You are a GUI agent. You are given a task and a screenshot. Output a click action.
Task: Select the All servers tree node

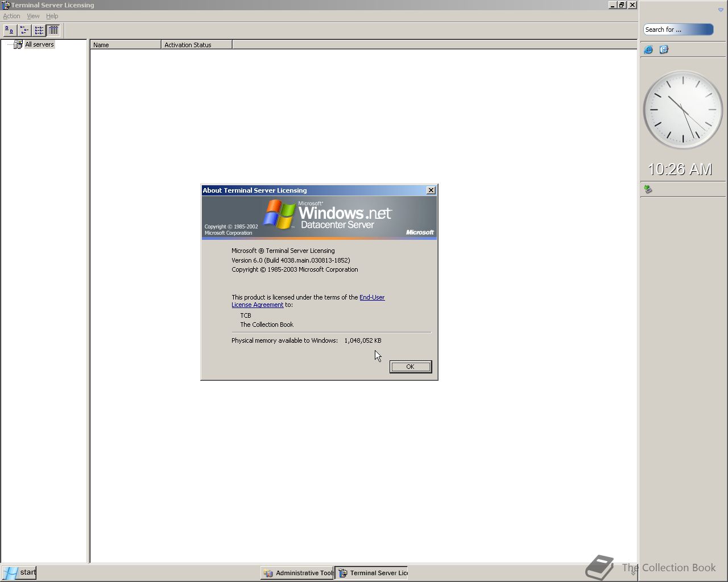(x=39, y=44)
